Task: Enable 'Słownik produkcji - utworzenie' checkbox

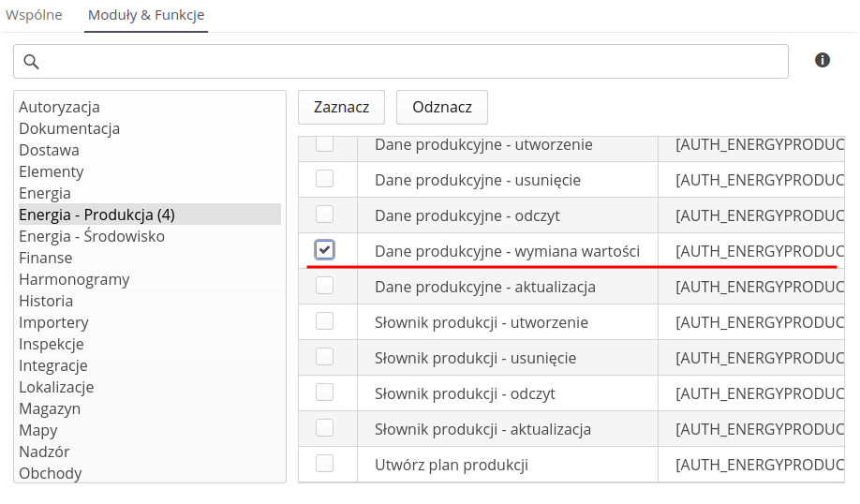Action: click(324, 321)
